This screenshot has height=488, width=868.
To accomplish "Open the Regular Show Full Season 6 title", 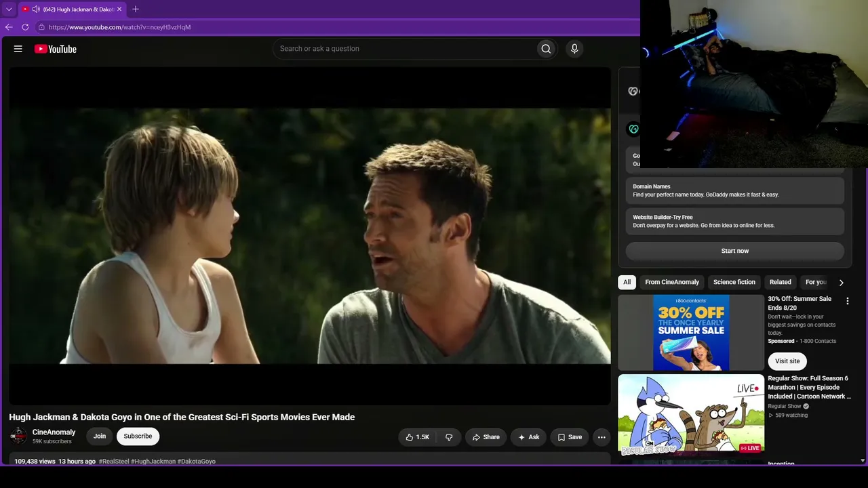I will (x=809, y=387).
